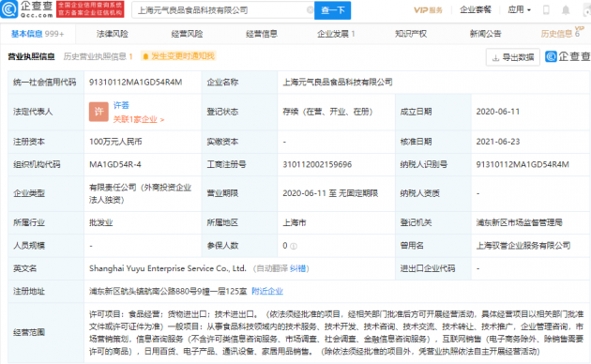This screenshot has height=364, width=591.
Task: Click the bell icon in 发生变更时通知我
Action: (145, 56)
